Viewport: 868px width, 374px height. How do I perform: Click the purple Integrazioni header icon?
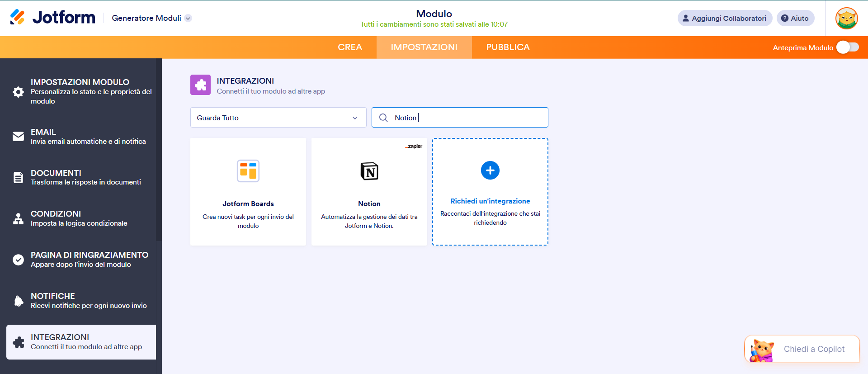200,85
